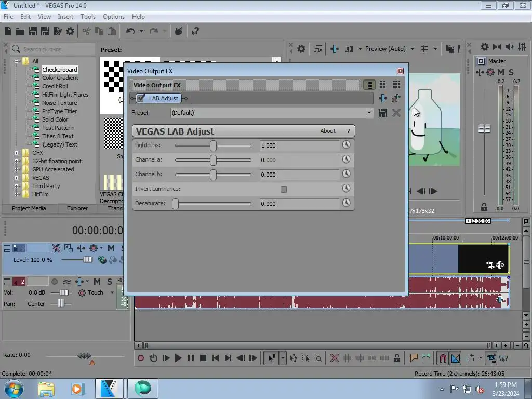This screenshot has width=532, height=399.
Task: Click the Cut scissors icon
Action: point(87,32)
